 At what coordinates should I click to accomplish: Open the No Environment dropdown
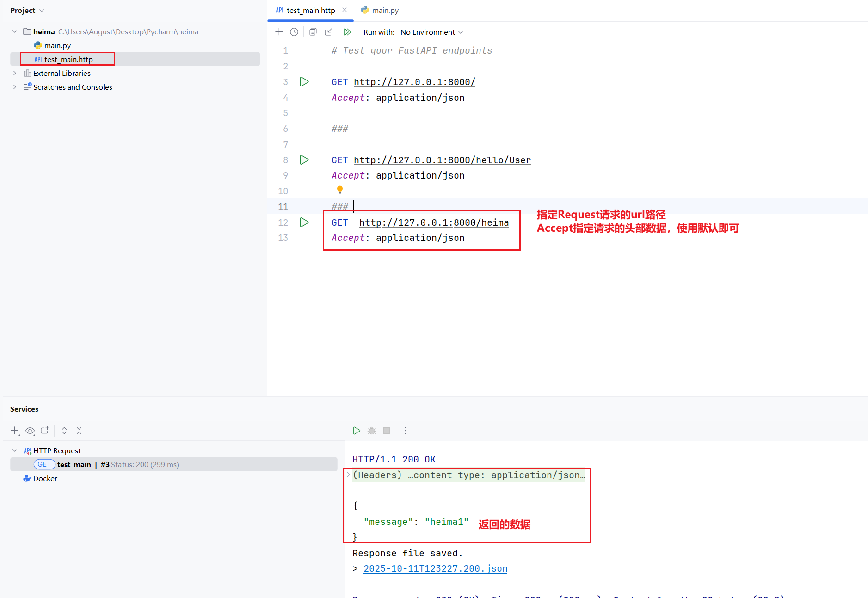[431, 32]
